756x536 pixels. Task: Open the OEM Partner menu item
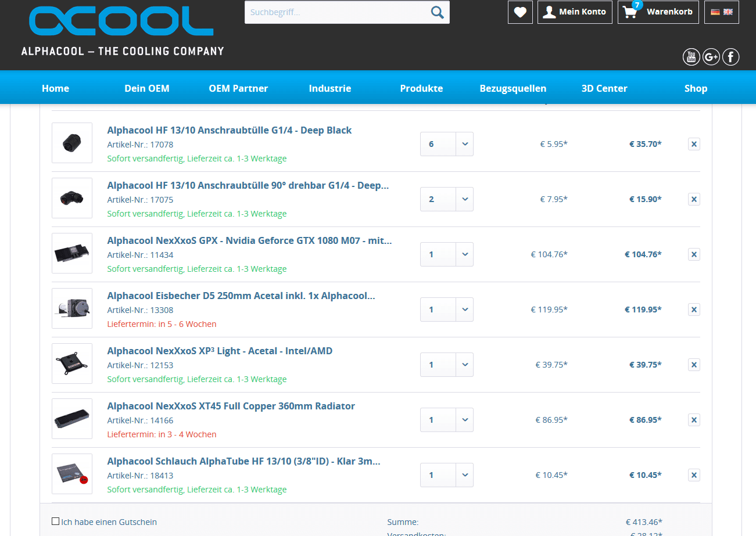238,88
